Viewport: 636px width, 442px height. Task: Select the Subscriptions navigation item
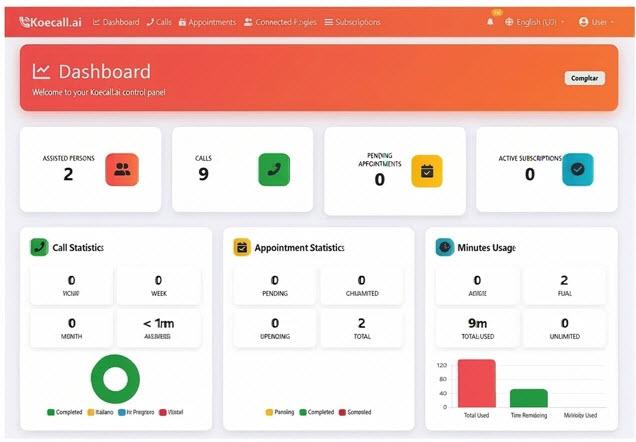tap(352, 22)
